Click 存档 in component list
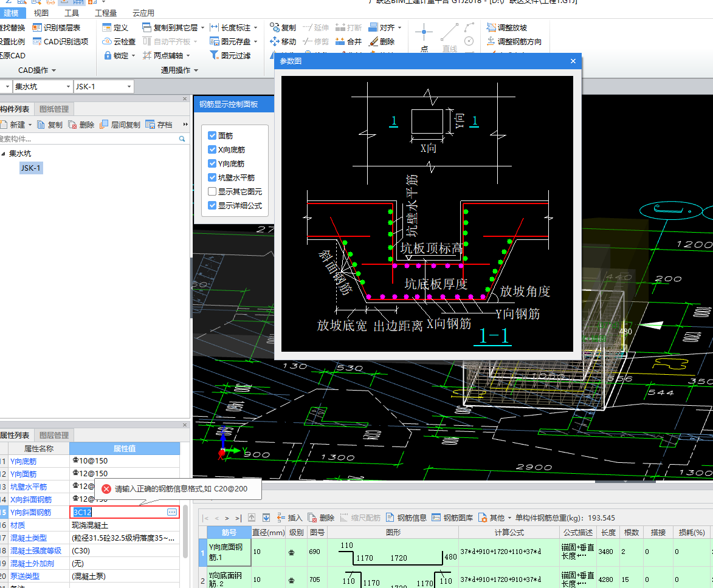Image resolution: width=713 pixels, height=588 pixels. coord(159,125)
